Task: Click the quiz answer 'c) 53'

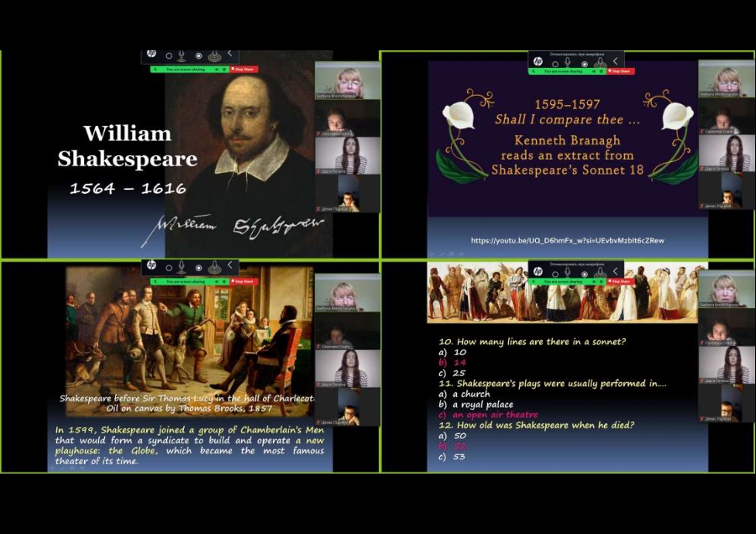Action: point(452,457)
